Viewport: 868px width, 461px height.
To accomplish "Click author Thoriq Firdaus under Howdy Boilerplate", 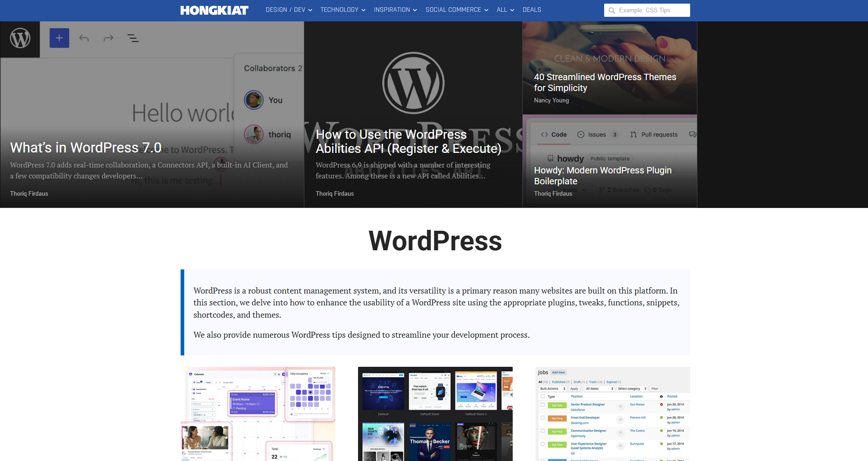I will (553, 193).
